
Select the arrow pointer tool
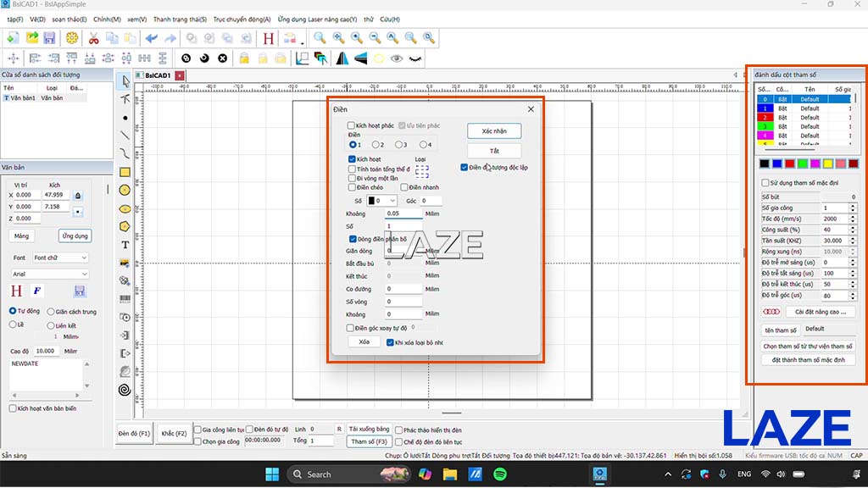click(125, 81)
